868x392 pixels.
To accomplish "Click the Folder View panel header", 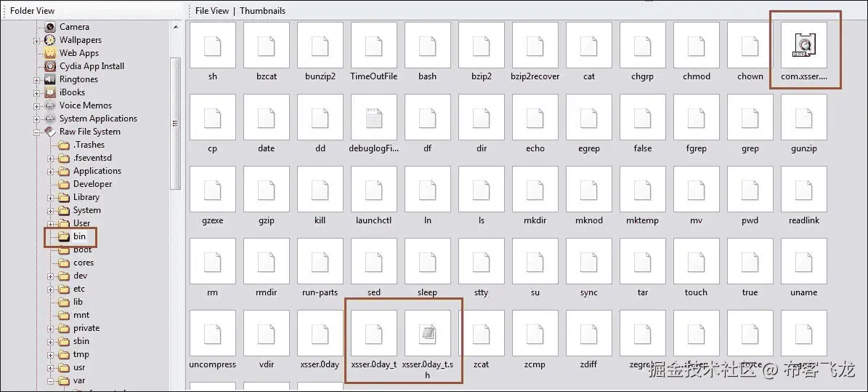I will [x=32, y=10].
